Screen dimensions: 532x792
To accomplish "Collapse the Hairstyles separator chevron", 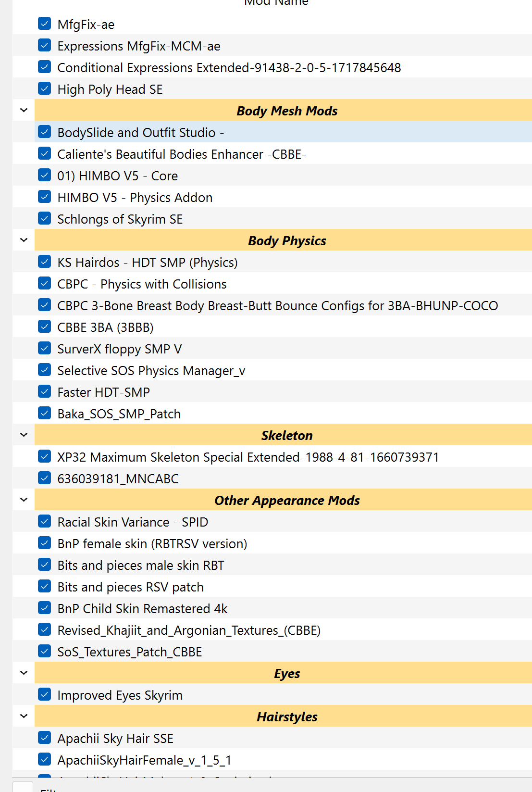I will coord(24,716).
